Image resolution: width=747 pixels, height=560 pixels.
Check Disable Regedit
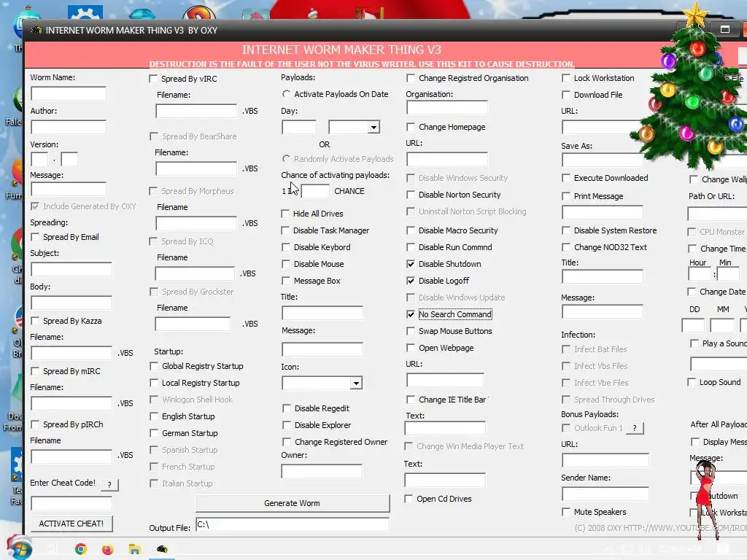pyautogui.click(x=286, y=408)
